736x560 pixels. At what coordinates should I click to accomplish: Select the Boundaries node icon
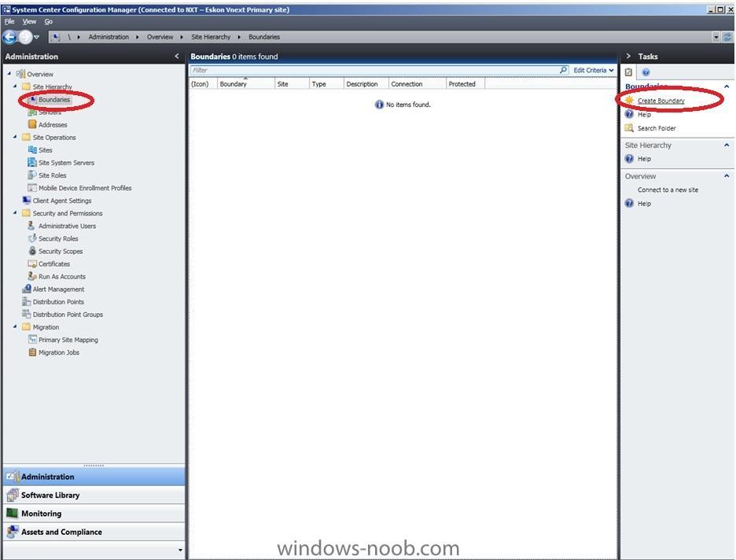[32, 100]
